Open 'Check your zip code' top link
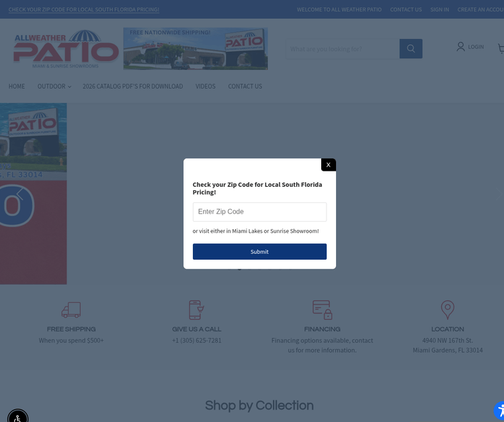 click(84, 9)
